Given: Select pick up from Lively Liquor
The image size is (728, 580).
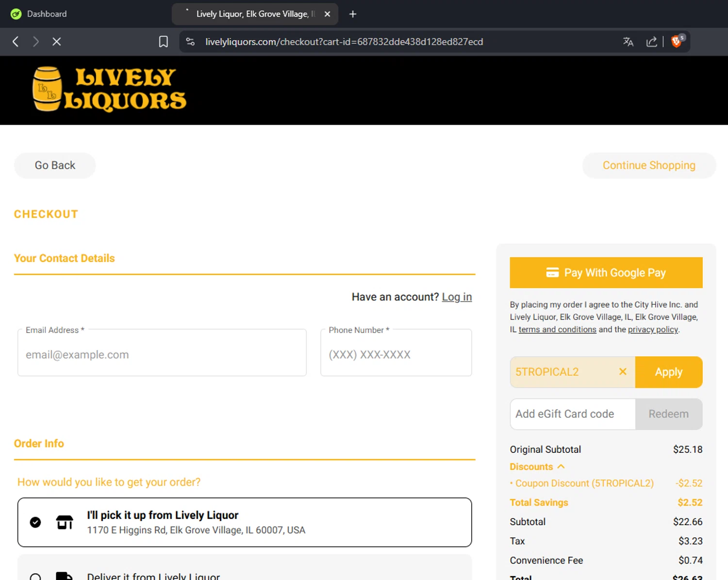Looking at the screenshot, I should coord(245,522).
